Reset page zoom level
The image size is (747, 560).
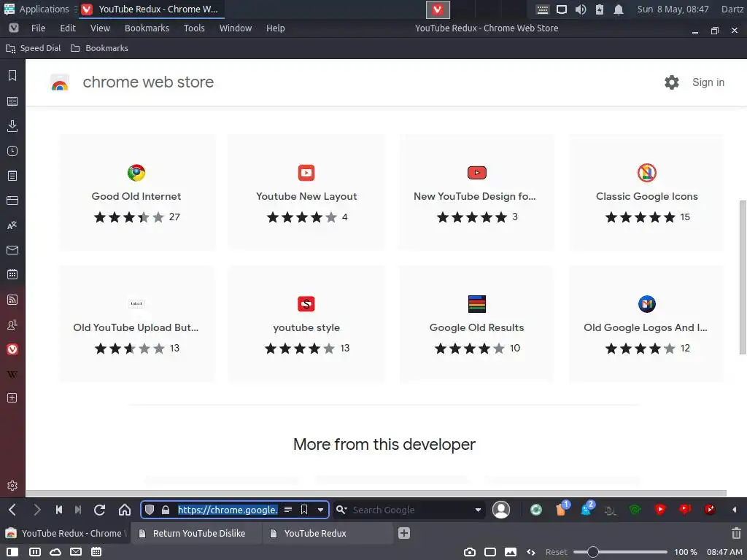(556, 552)
